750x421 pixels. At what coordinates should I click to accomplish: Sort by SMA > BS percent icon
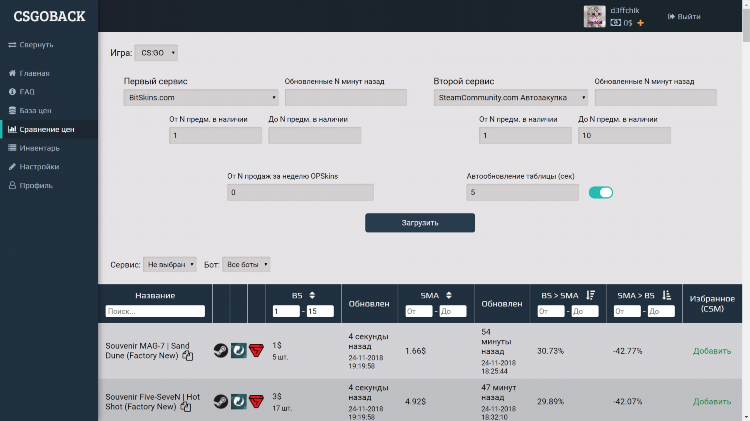[667, 296]
